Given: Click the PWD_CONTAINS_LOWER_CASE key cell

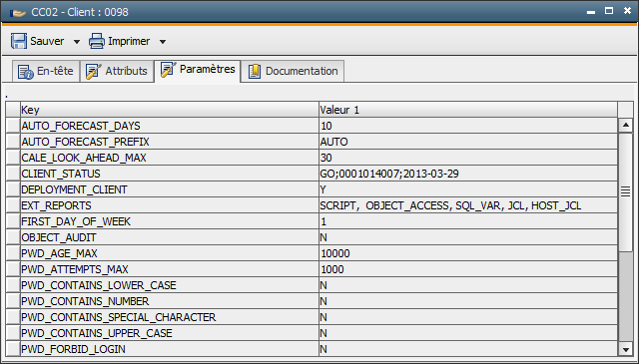Looking at the screenshot, I should pyautogui.click(x=170, y=285).
